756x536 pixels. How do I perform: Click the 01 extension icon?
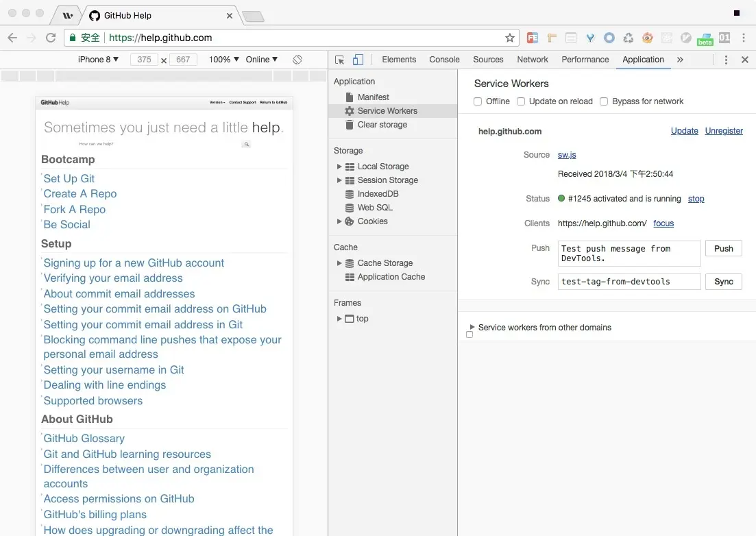pos(724,38)
